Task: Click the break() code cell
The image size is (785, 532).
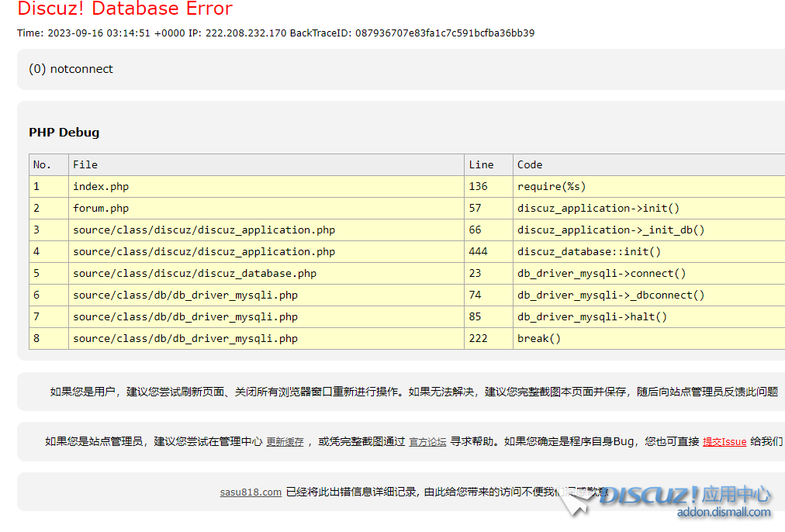Action: coord(649,338)
